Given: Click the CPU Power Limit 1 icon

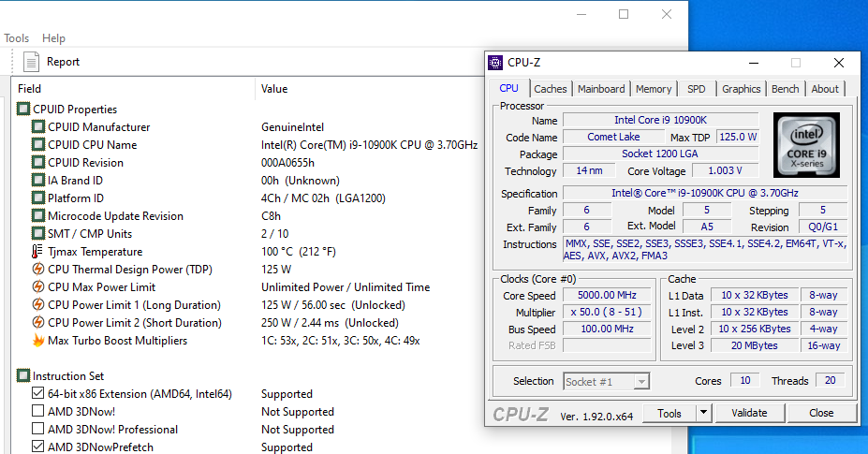Looking at the screenshot, I should 38,304.
